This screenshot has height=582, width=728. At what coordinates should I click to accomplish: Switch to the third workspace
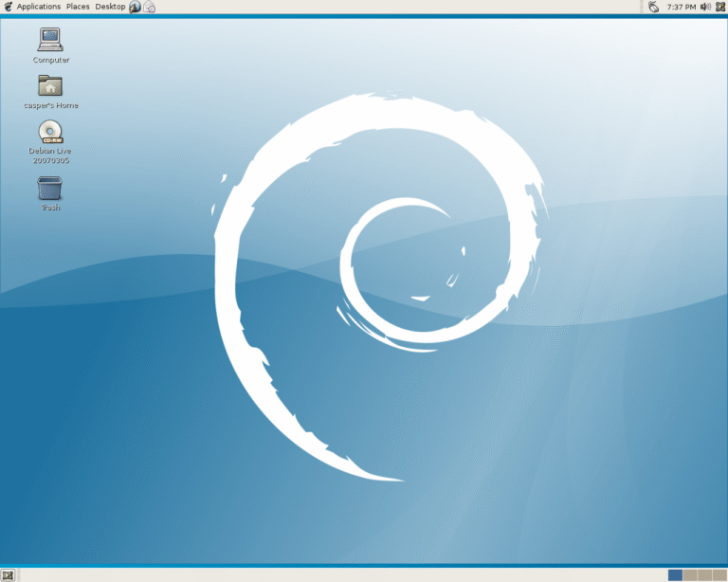click(x=704, y=574)
